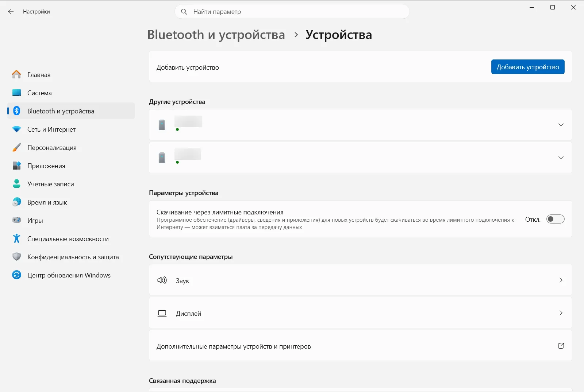Open Дополнительные параметры устройств и принтеров

tap(360, 346)
